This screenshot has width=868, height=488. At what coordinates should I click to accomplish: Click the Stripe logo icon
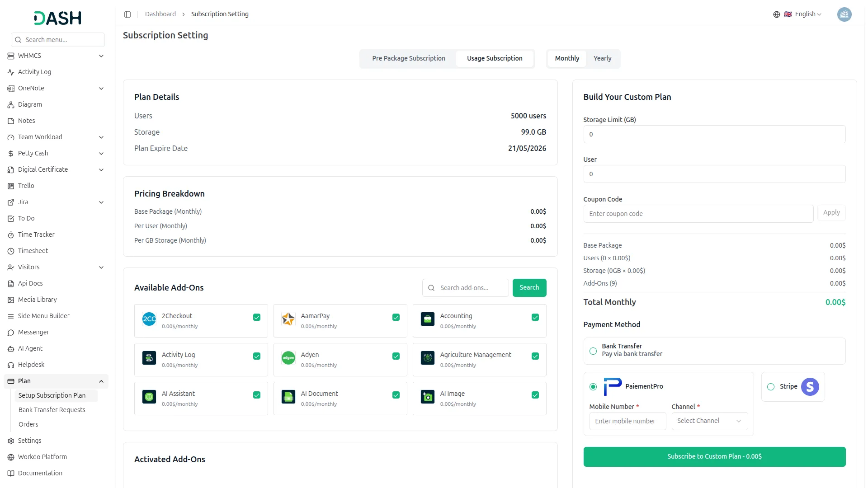pos(810,387)
